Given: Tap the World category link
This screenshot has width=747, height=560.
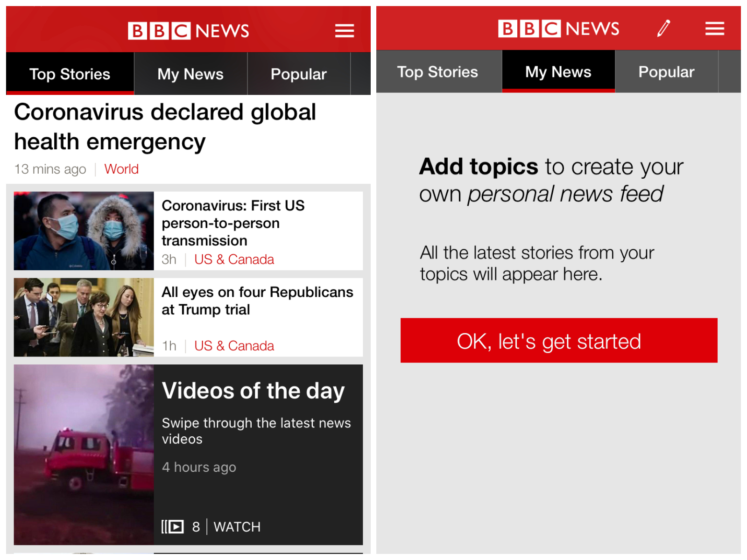Looking at the screenshot, I should 121,169.
